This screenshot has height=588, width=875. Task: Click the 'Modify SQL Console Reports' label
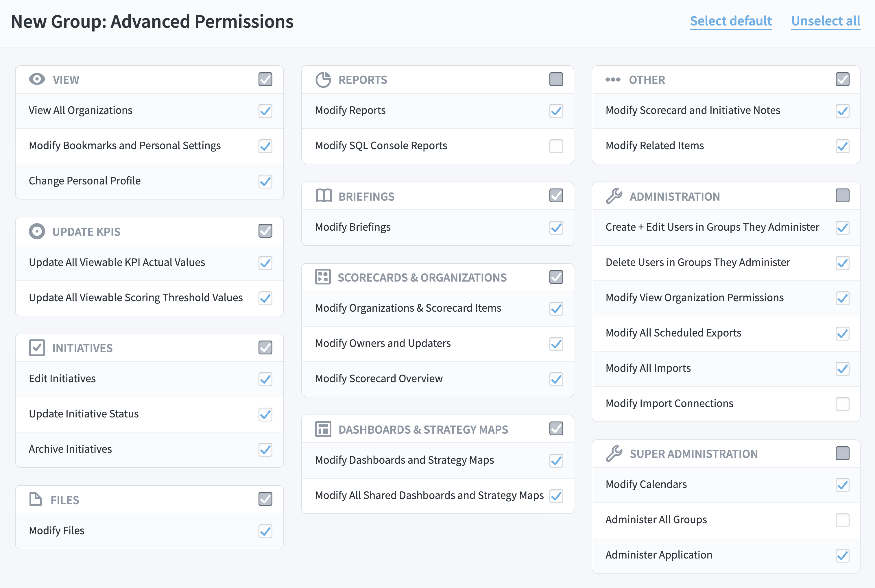pyautogui.click(x=381, y=145)
